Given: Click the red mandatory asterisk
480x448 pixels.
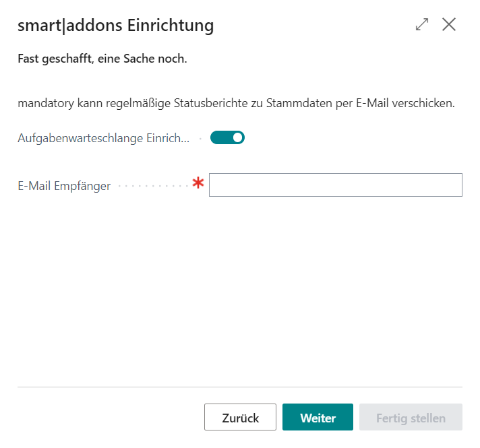Looking at the screenshot, I should [198, 184].
